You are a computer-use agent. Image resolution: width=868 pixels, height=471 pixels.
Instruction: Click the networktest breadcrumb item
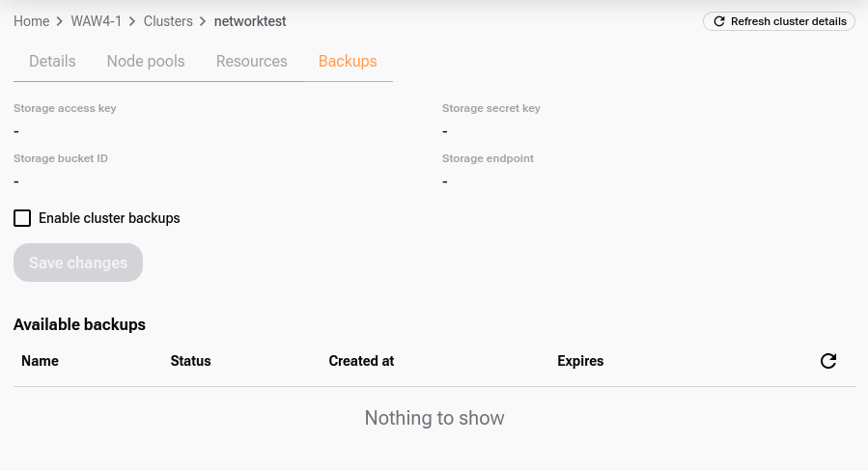click(250, 21)
